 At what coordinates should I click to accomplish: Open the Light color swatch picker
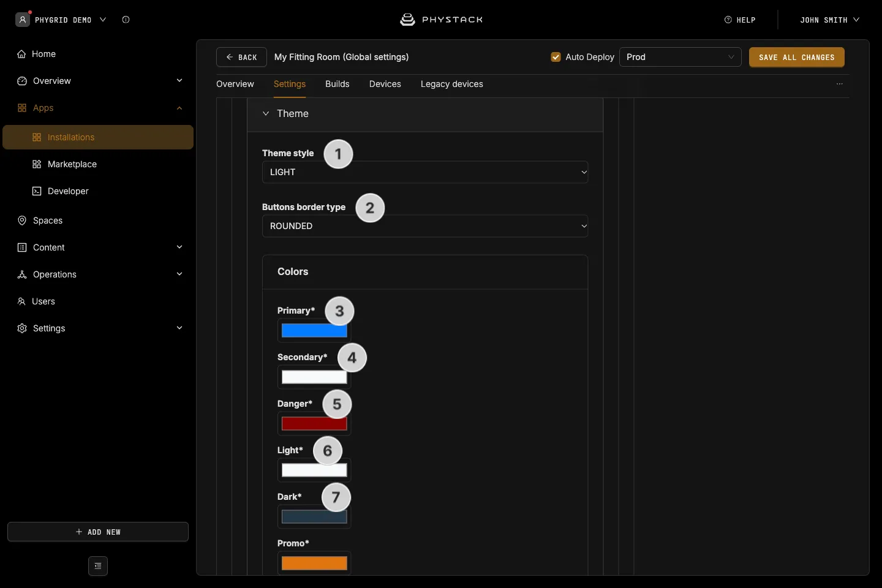(x=314, y=470)
